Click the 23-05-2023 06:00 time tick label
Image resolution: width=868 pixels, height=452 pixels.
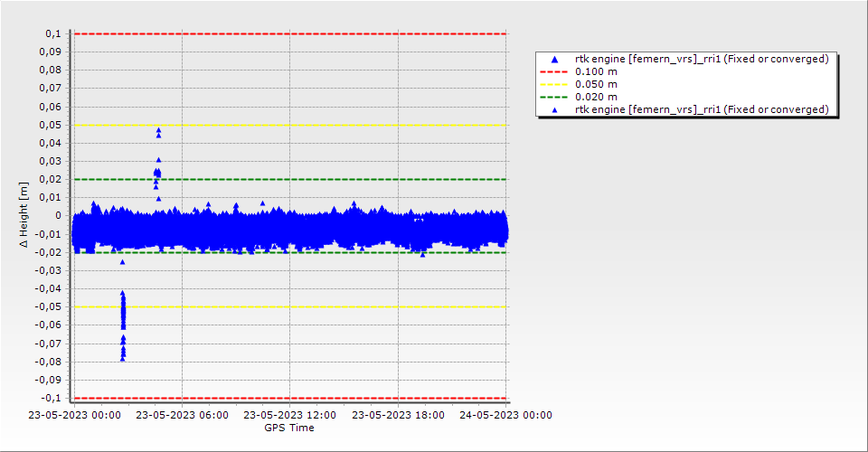[182, 416]
